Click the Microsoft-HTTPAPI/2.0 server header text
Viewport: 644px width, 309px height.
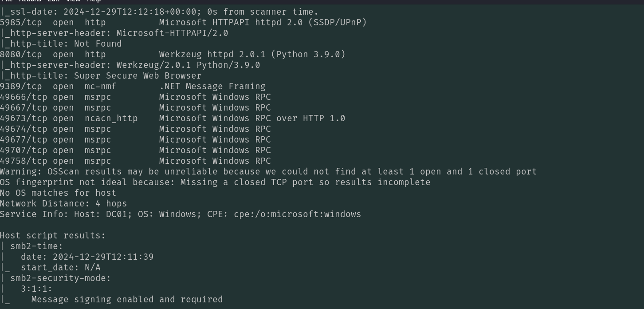pos(172,33)
